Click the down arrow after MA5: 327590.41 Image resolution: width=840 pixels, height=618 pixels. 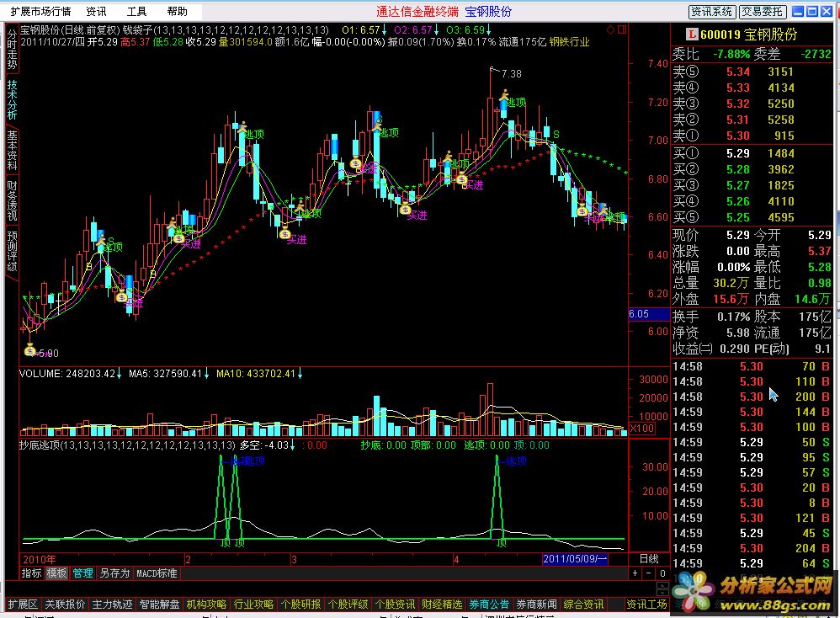pyautogui.click(x=206, y=374)
